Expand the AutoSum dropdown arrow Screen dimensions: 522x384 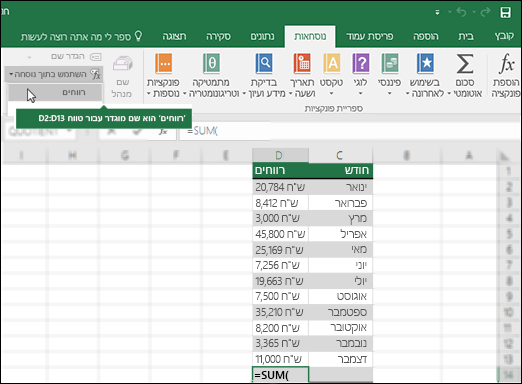pos(449,94)
